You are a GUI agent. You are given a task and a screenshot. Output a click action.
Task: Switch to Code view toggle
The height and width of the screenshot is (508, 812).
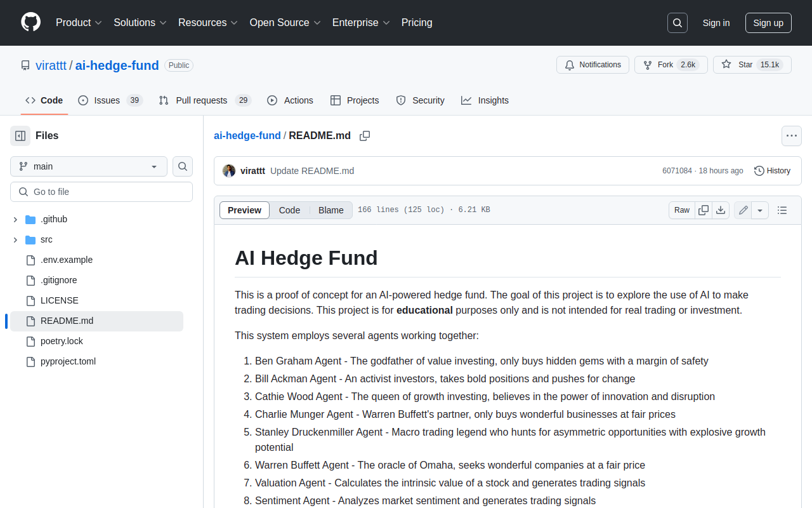coord(289,210)
